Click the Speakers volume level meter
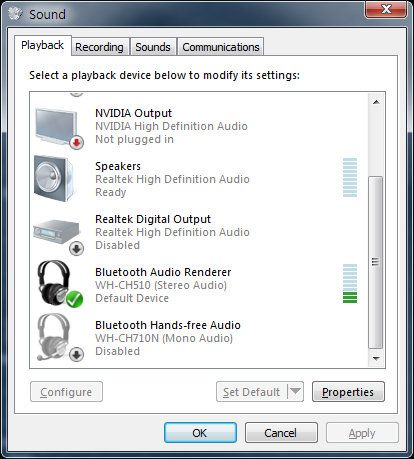414x459 pixels. pos(350,178)
